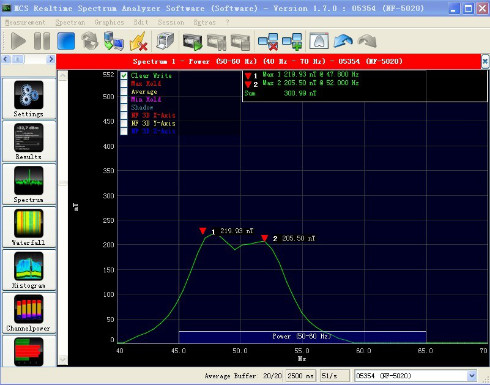Switch to the Spectrum view in sidebar
The height and width of the screenshot is (385, 490).
point(29,184)
